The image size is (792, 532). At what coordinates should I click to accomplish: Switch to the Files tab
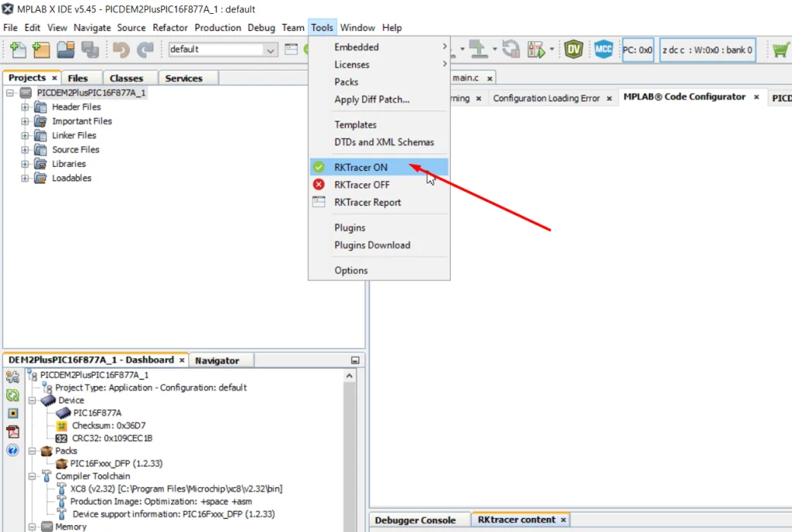click(x=78, y=78)
